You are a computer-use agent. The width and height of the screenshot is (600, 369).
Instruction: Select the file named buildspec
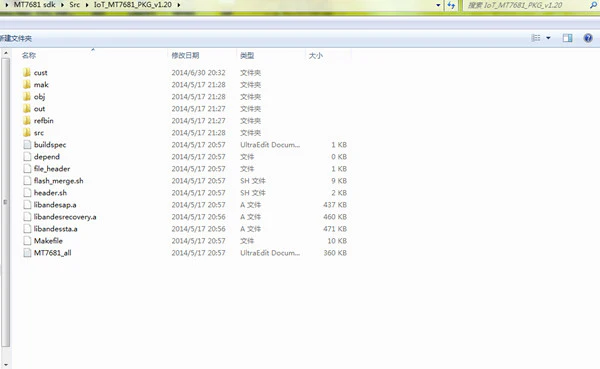[50, 145]
